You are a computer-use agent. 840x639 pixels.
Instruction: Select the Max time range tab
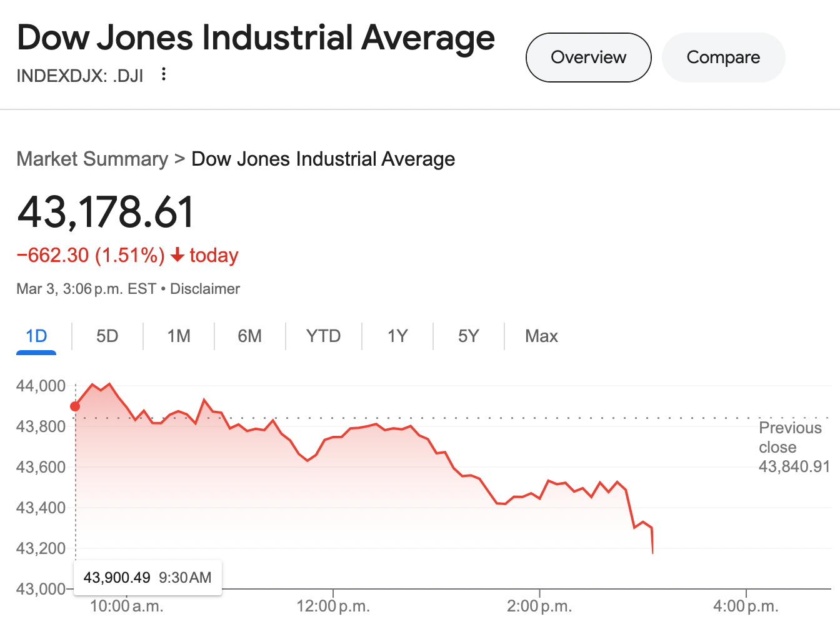pos(541,336)
